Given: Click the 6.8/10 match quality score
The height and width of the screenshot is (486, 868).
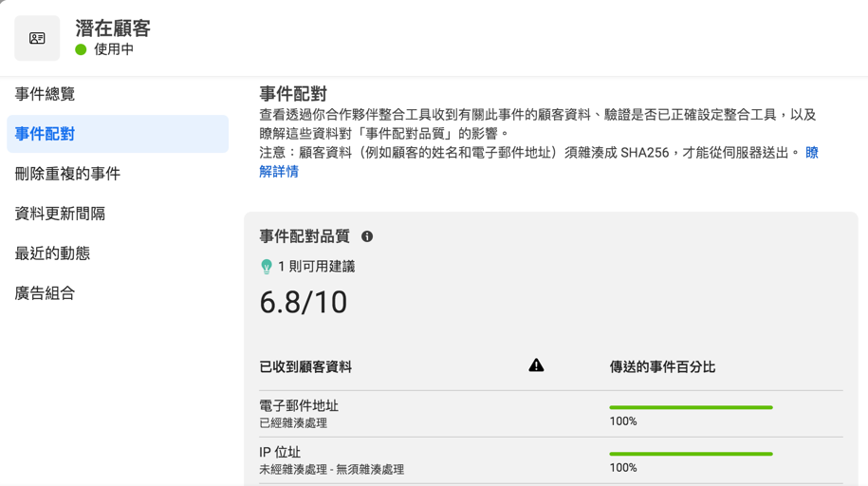Looking at the screenshot, I should click(304, 303).
